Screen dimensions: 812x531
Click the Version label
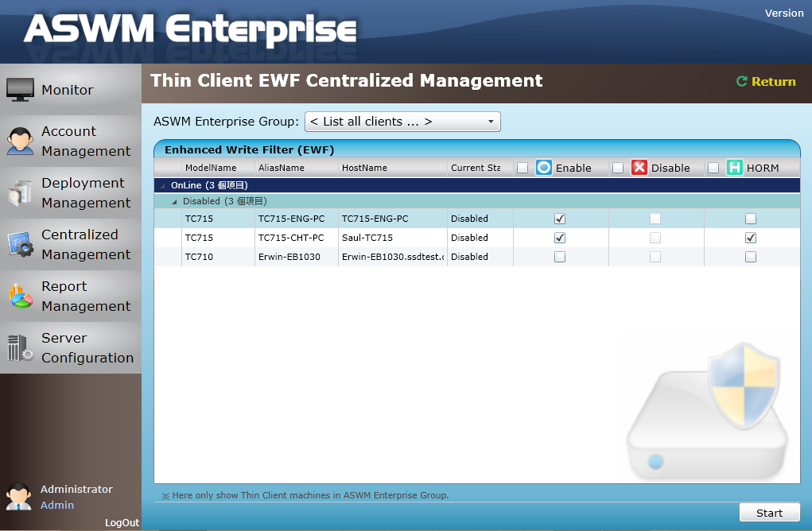tap(784, 14)
